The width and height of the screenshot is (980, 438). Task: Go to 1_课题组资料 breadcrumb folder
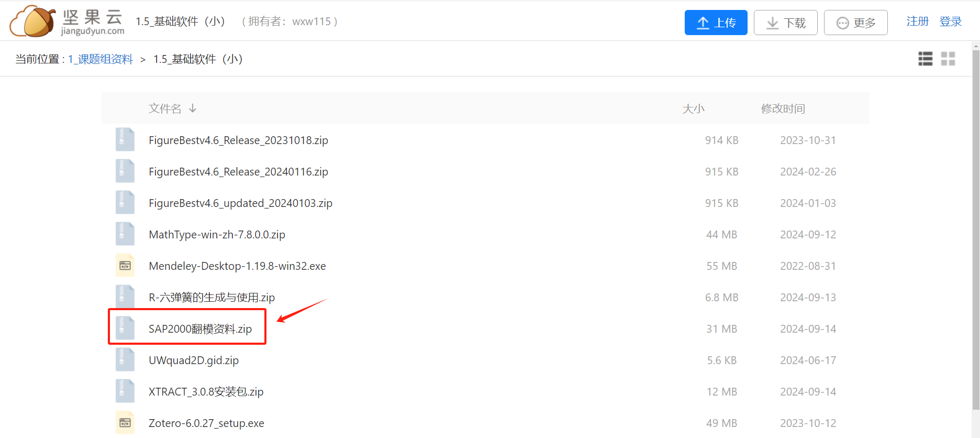(101, 59)
